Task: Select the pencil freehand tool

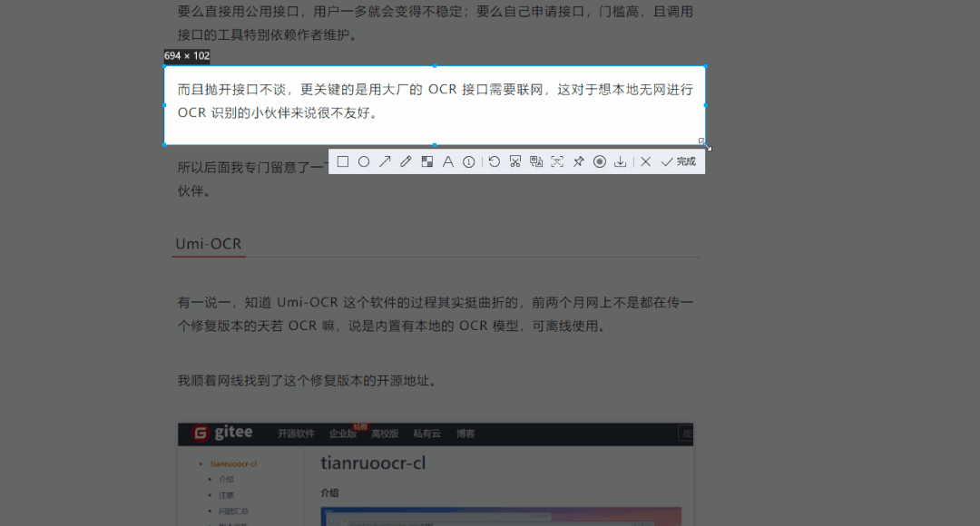Action: click(406, 161)
